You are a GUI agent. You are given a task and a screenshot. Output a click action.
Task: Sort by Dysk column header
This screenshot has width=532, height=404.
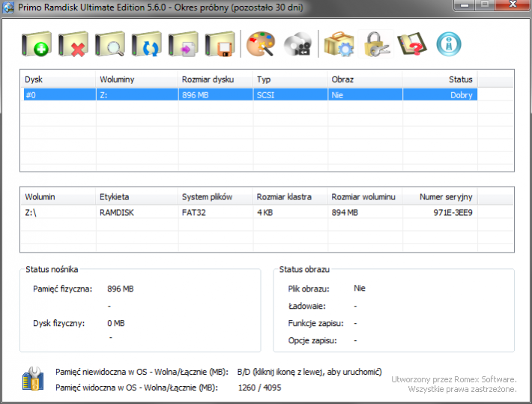click(58, 79)
